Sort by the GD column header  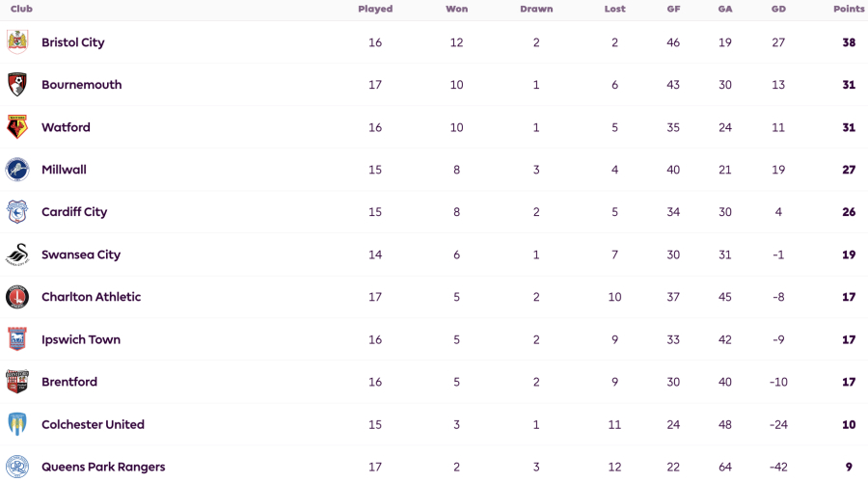coord(778,9)
